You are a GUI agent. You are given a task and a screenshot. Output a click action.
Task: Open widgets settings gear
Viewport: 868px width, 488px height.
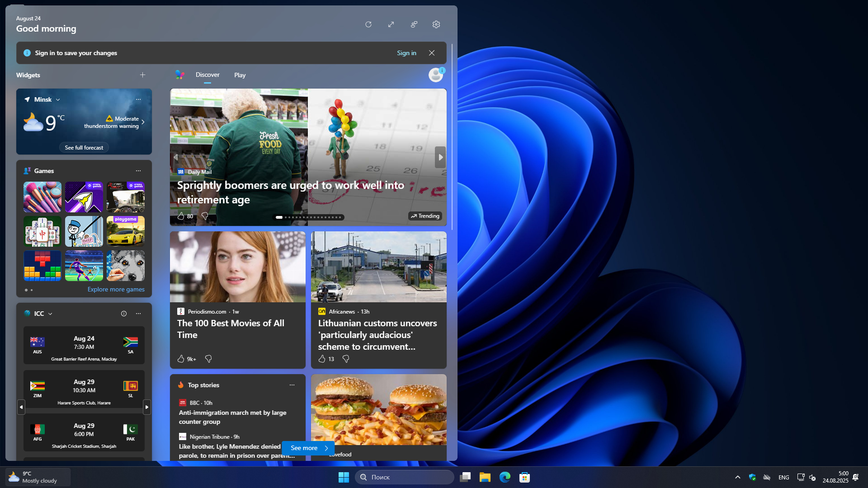click(436, 24)
